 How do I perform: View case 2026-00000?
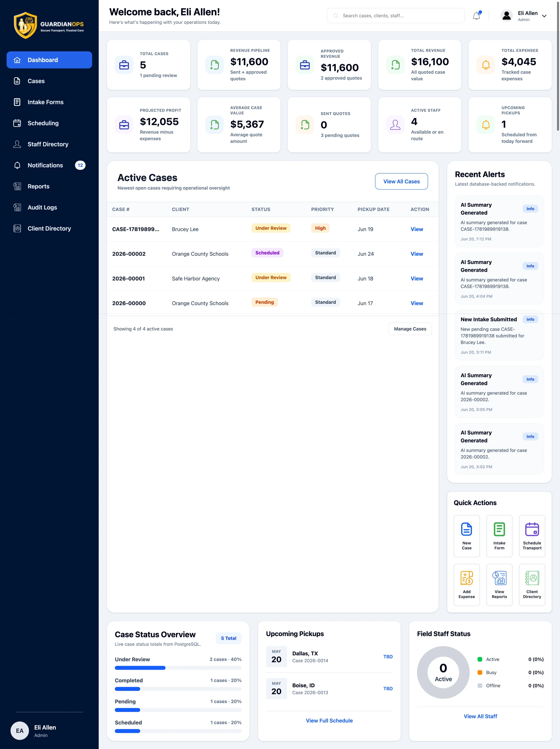[x=417, y=303]
